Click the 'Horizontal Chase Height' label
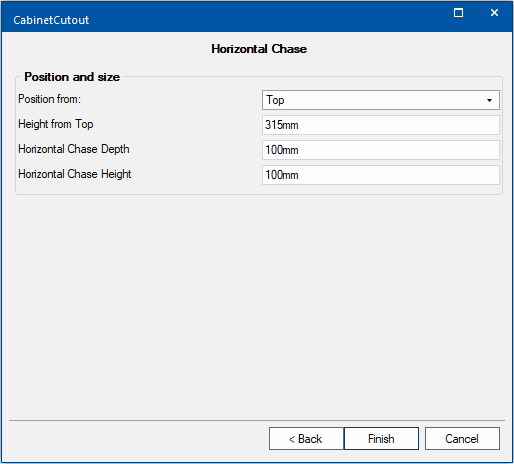Viewport: 514px width, 464px height. pos(75,174)
